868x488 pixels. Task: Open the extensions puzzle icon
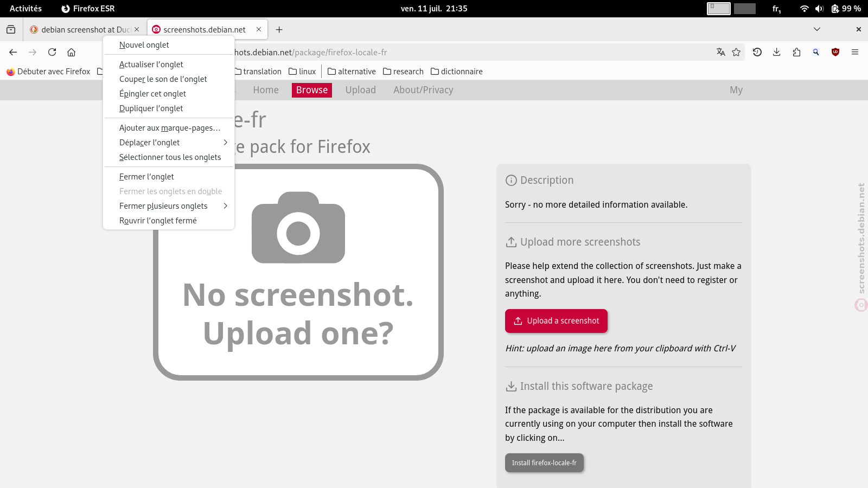pyautogui.click(x=796, y=52)
